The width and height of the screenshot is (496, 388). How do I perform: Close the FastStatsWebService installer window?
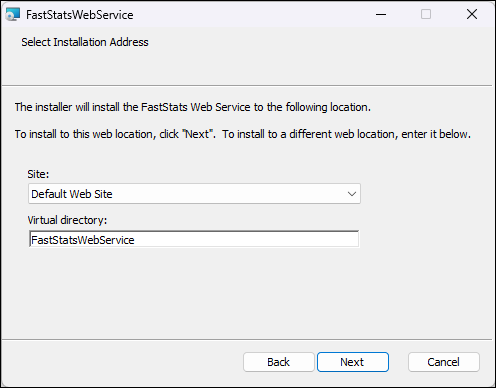click(x=472, y=14)
